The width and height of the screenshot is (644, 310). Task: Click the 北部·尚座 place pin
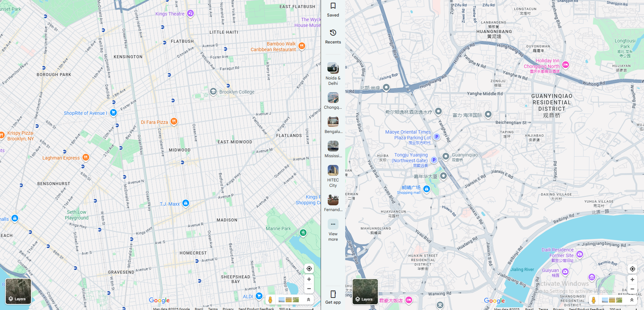coord(386,88)
